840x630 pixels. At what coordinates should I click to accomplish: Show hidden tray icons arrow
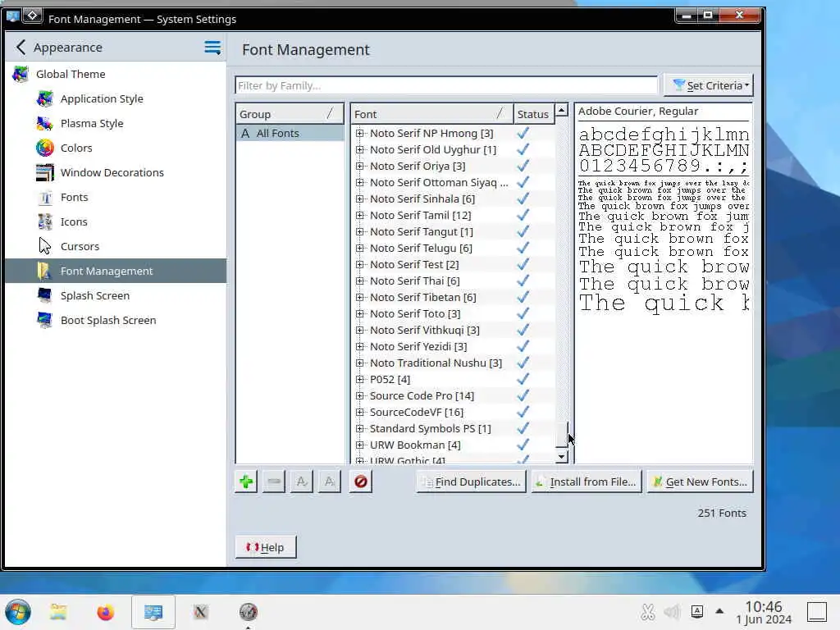click(719, 610)
